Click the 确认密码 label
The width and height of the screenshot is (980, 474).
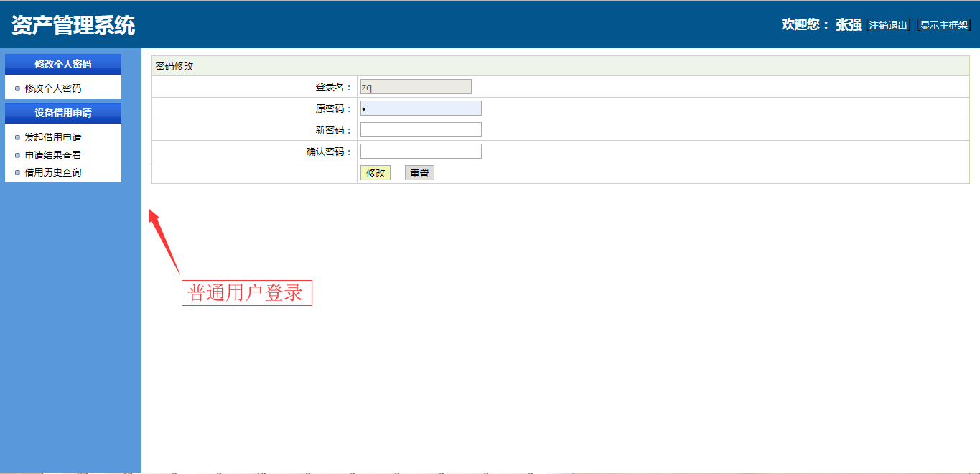tap(329, 152)
